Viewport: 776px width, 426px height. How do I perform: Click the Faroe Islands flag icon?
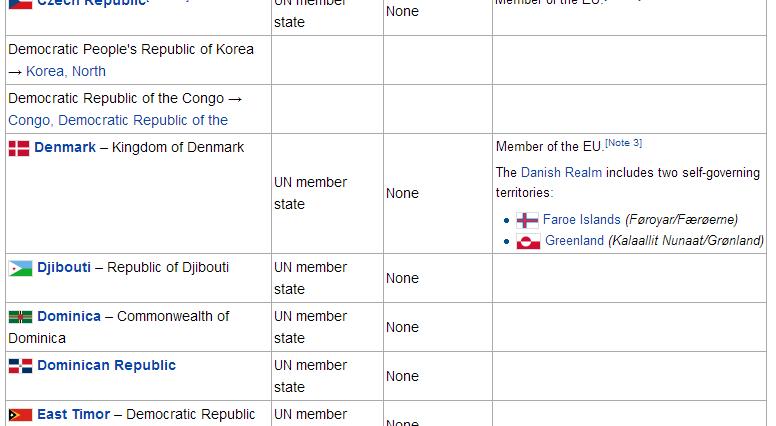tap(527, 220)
